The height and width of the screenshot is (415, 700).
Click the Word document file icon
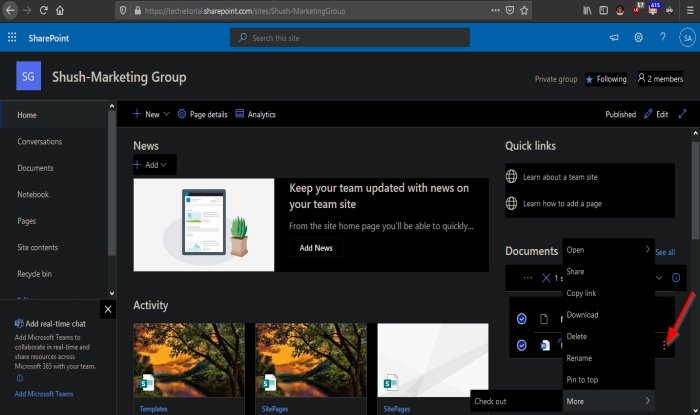click(544, 345)
